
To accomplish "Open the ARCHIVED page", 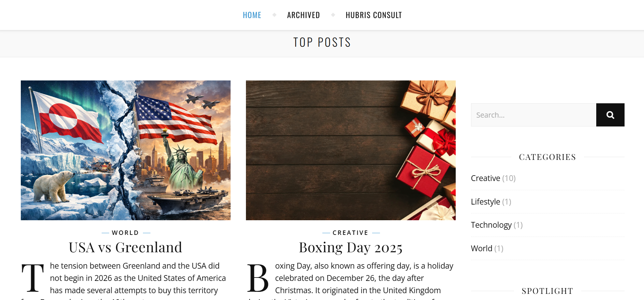I will (304, 15).
